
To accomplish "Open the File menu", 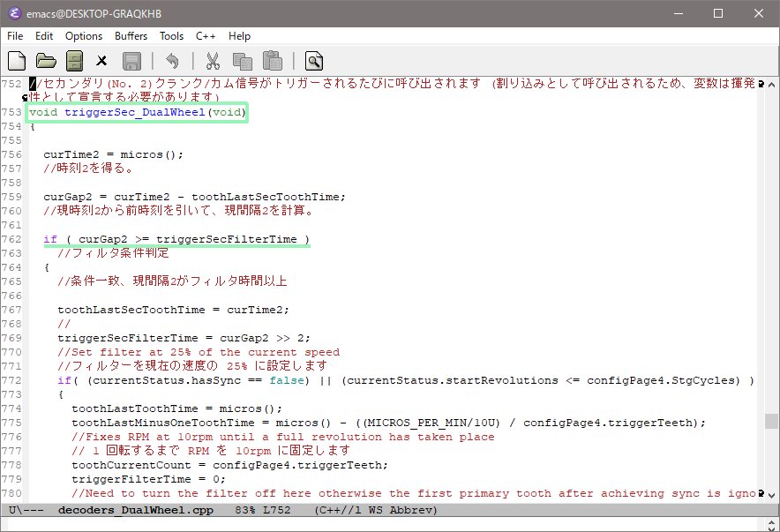I will [15, 36].
